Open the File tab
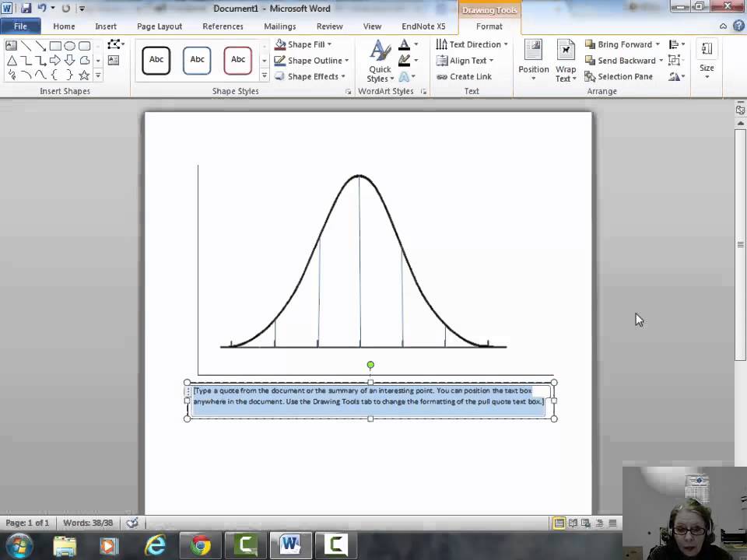747x560 pixels. 20,26
